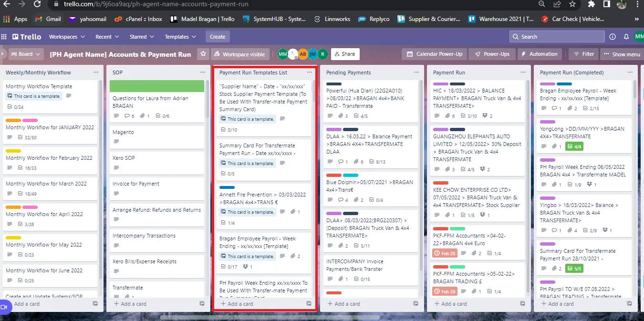This screenshot has width=644, height=321.
Task: Add a card to Payment Run (Completed) list
Action: pyautogui.click(x=558, y=304)
